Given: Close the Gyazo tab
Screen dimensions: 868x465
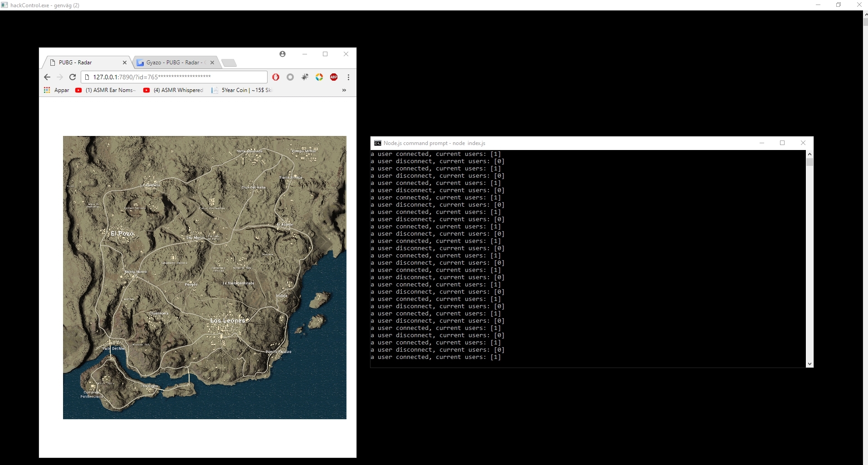Looking at the screenshot, I should click(212, 63).
